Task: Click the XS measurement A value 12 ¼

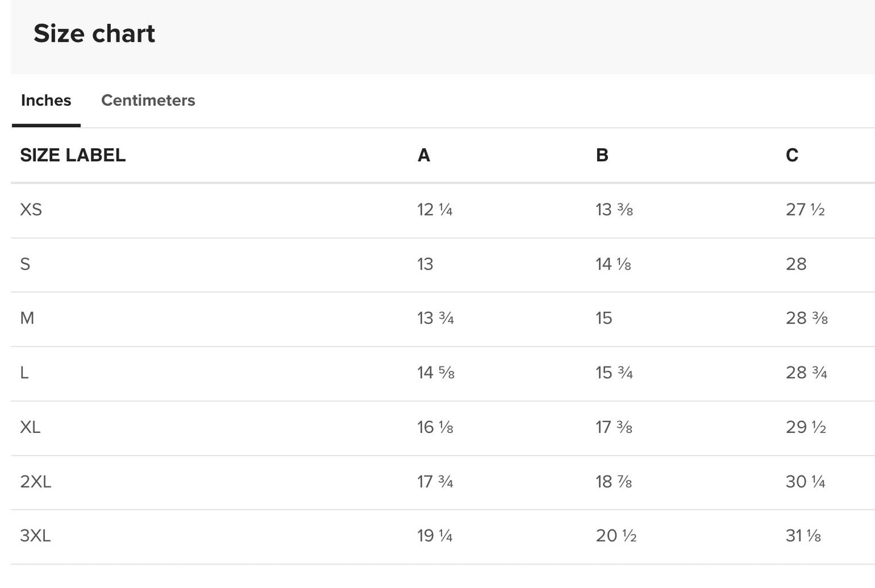Action: click(x=435, y=210)
